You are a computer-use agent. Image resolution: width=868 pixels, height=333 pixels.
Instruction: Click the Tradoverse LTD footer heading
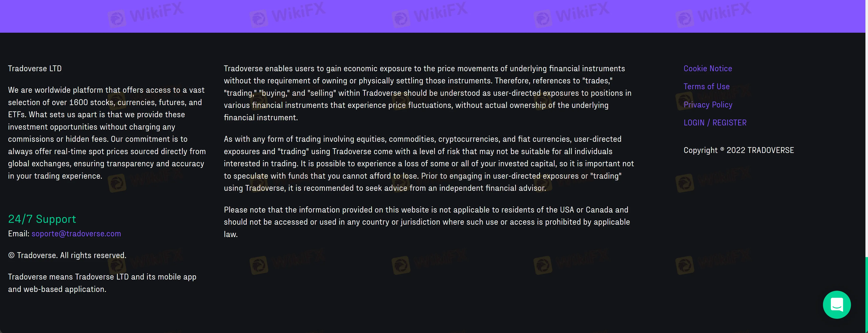35,69
